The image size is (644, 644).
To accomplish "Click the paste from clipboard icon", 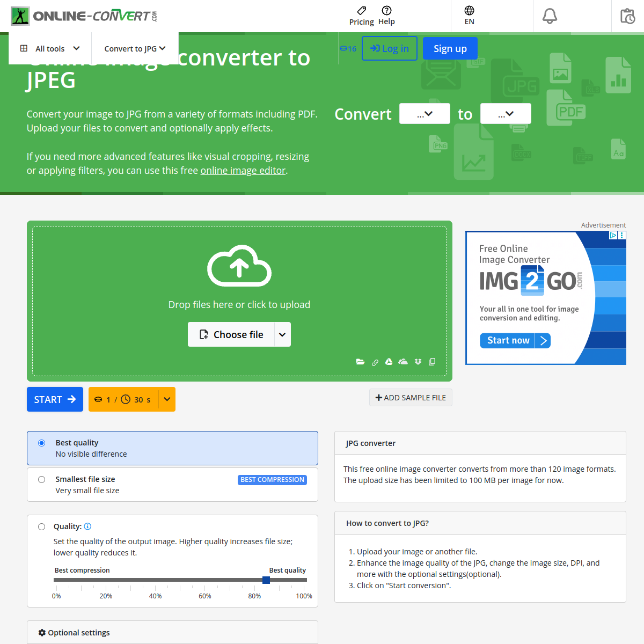I will 432,362.
